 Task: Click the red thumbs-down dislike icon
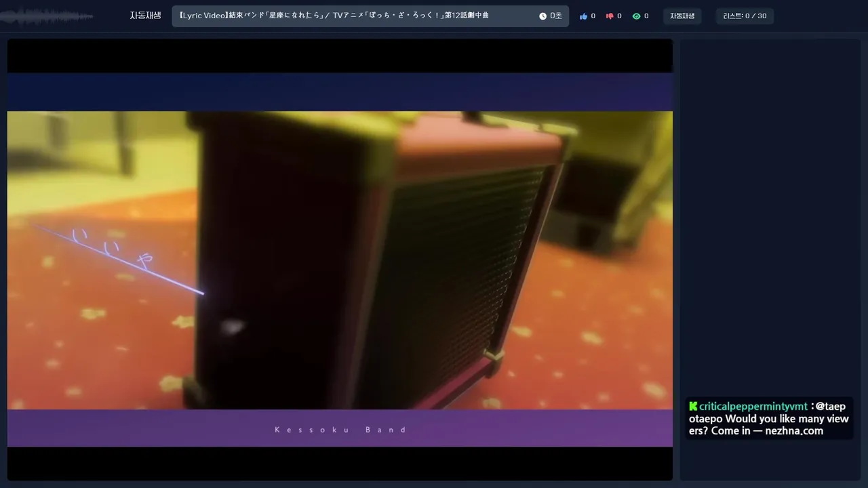[610, 16]
